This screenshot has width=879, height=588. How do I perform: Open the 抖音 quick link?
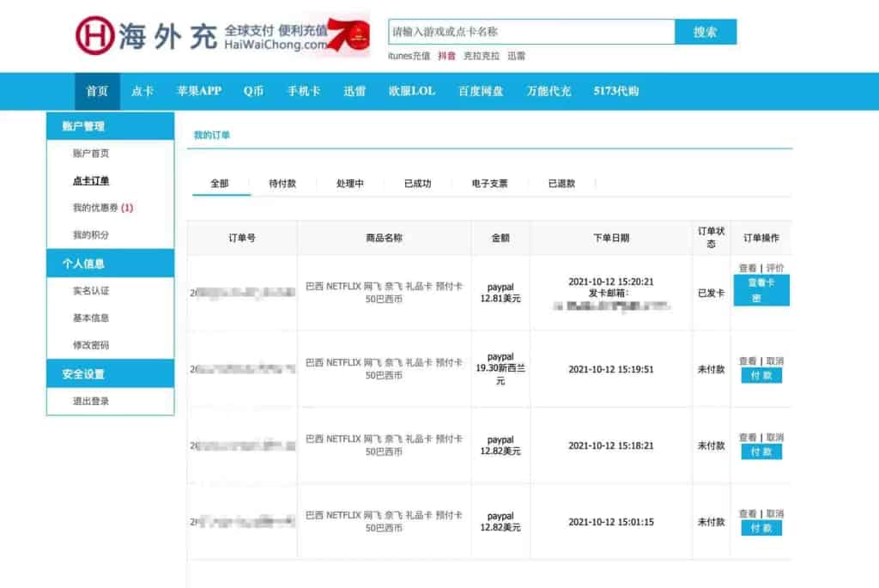[446, 54]
